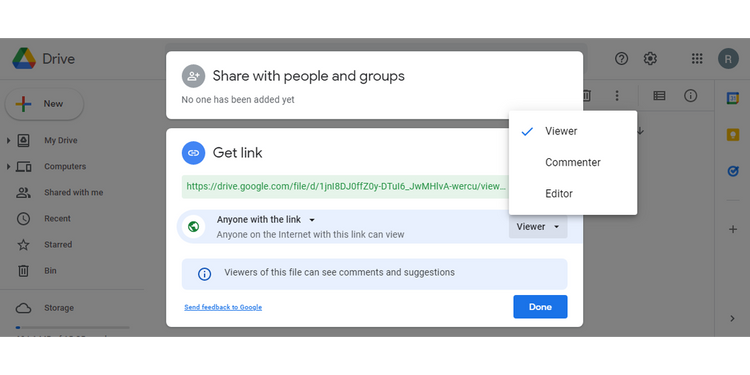Click Viewers can see comments notice text

[x=340, y=273]
